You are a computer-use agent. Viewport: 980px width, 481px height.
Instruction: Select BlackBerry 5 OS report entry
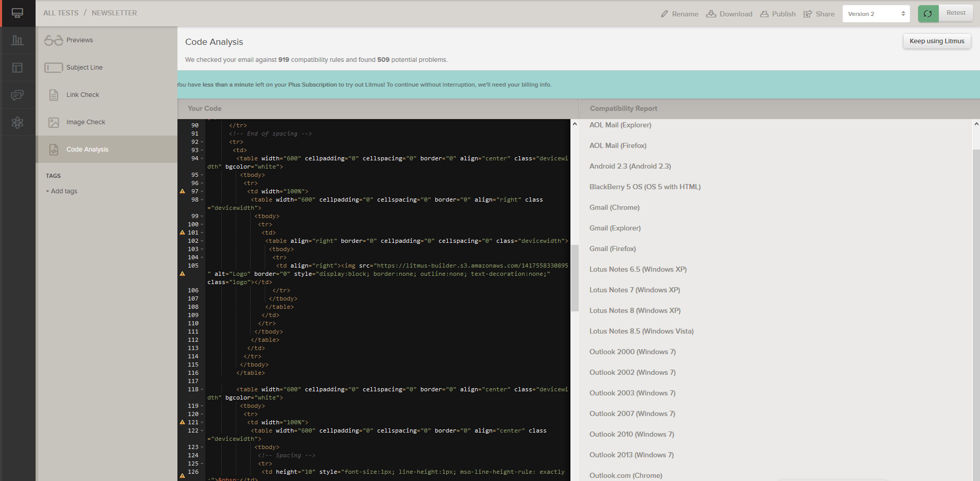pos(645,187)
